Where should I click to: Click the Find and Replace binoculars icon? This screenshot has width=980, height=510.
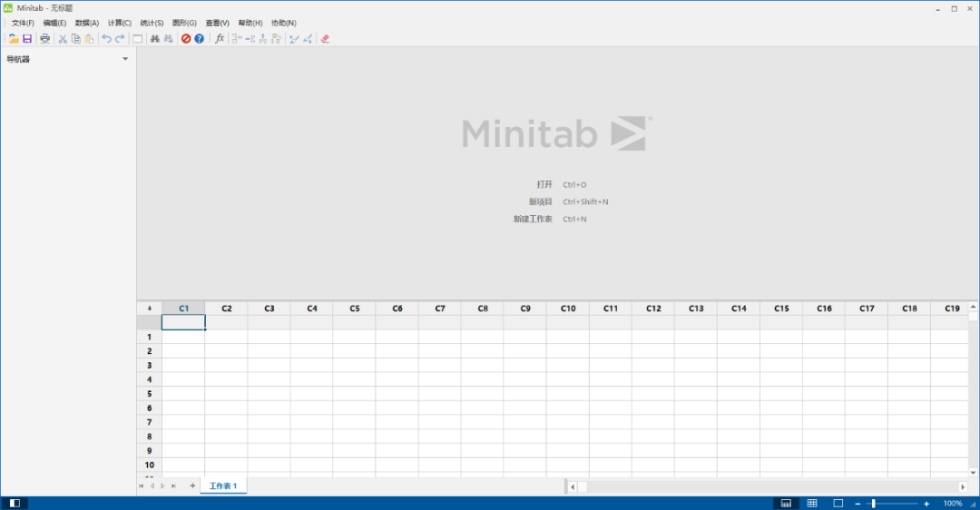168,39
